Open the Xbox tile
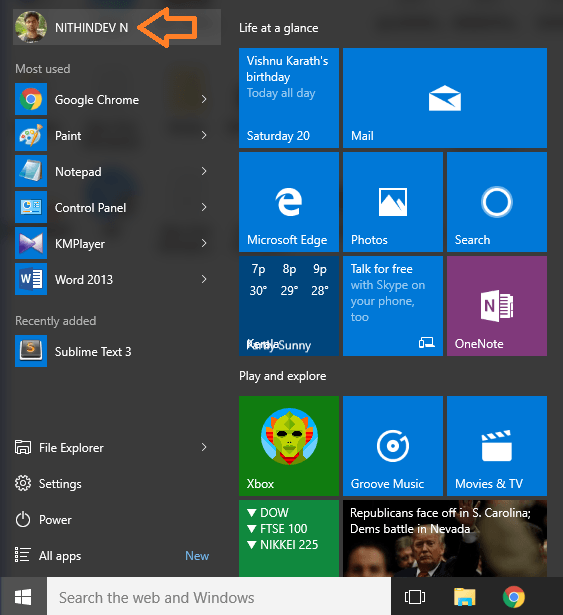The image size is (563, 615). pos(289,446)
